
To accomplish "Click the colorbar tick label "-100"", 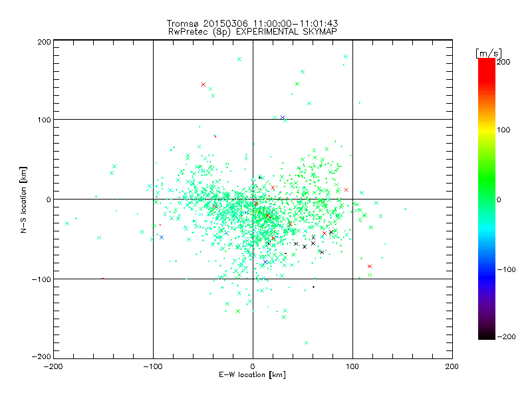I will (x=506, y=269).
